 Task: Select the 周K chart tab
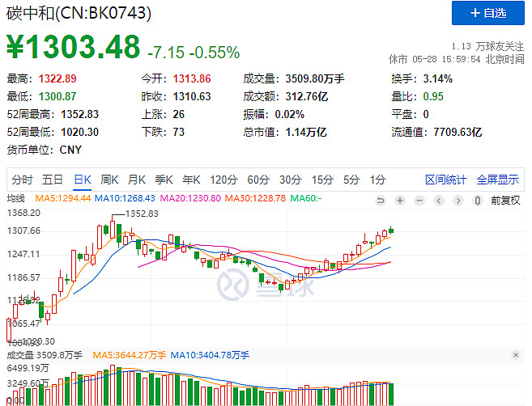(109, 180)
